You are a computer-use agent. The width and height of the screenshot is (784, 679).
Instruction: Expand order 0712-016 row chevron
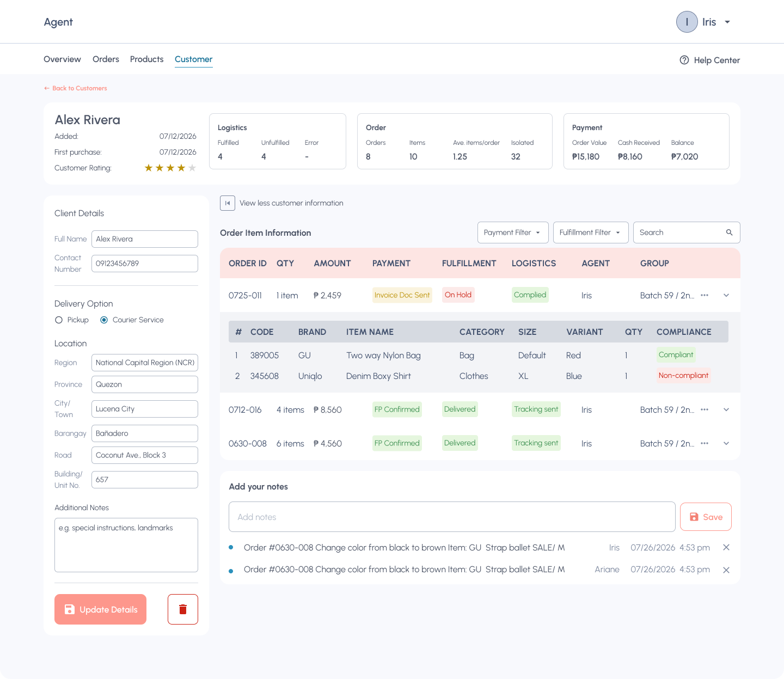pyautogui.click(x=726, y=409)
